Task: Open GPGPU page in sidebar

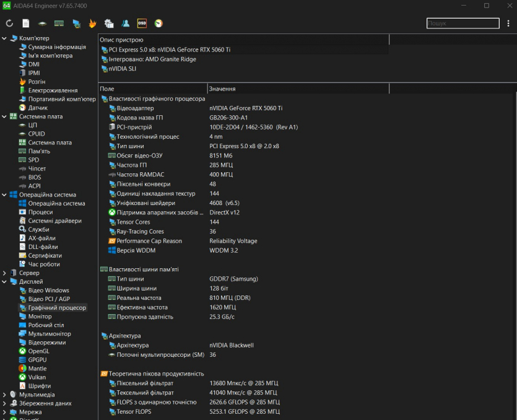Action: coord(37,360)
